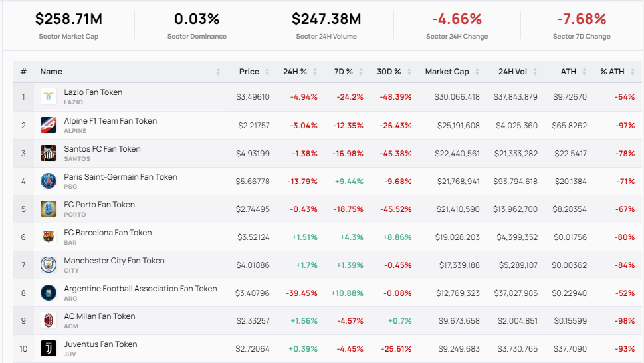Select Manchester City % ATH -84%
This screenshot has width=644, height=363.
tap(625, 265)
